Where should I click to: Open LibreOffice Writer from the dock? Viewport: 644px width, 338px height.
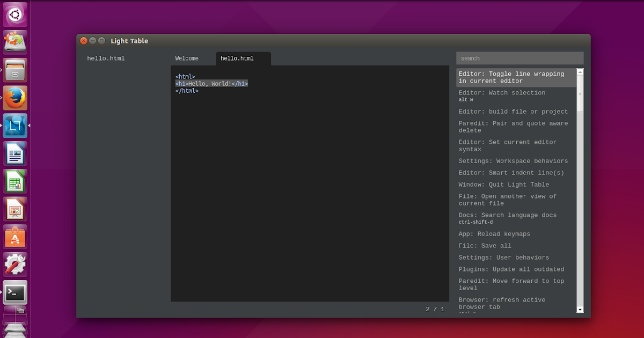tap(14, 153)
